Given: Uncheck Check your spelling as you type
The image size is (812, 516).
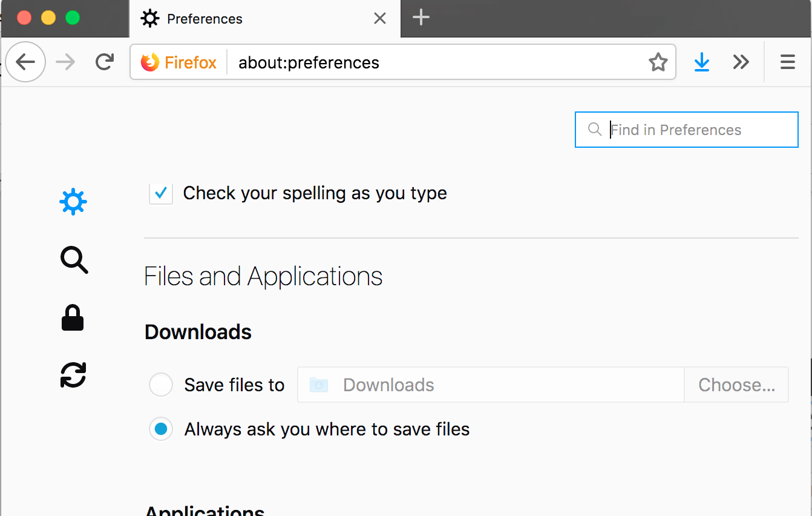Looking at the screenshot, I should [x=161, y=193].
